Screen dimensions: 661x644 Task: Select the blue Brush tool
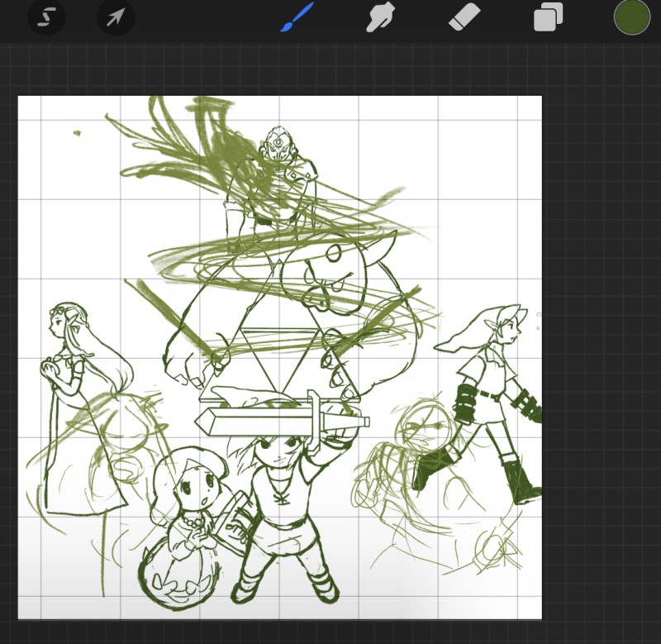(x=297, y=17)
